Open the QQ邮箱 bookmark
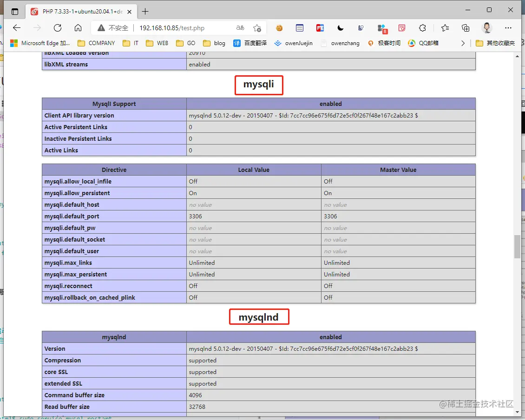 point(423,43)
